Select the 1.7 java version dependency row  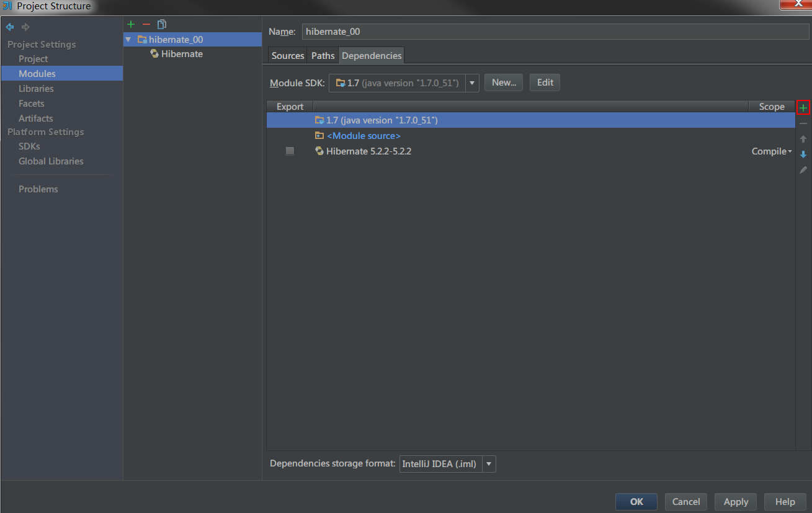531,120
